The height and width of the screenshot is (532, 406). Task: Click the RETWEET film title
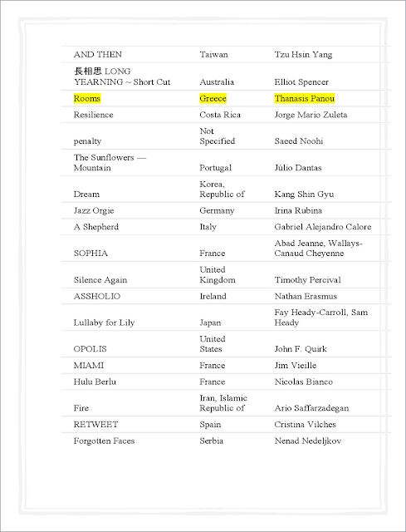(96, 425)
